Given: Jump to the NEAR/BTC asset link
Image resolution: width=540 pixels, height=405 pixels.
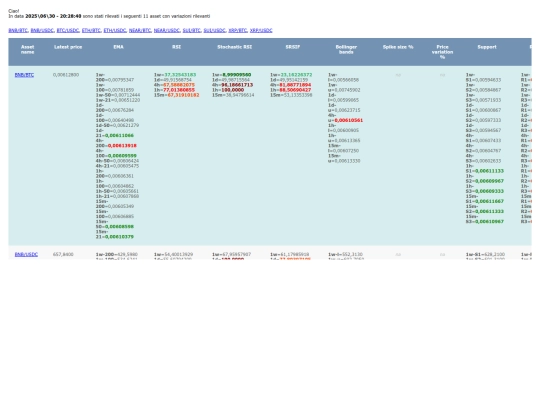Looking at the screenshot, I should (x=140, y=30).
